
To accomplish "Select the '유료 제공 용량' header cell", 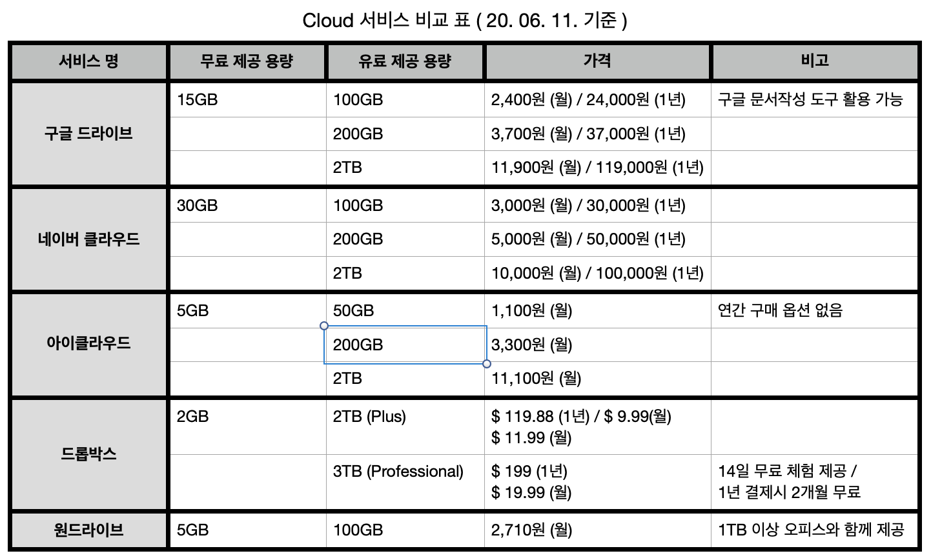I will 405,61.
